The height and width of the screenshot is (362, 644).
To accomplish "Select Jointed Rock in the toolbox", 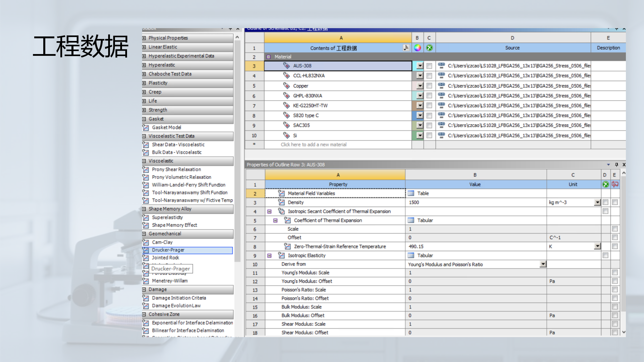I will [165, 258].
